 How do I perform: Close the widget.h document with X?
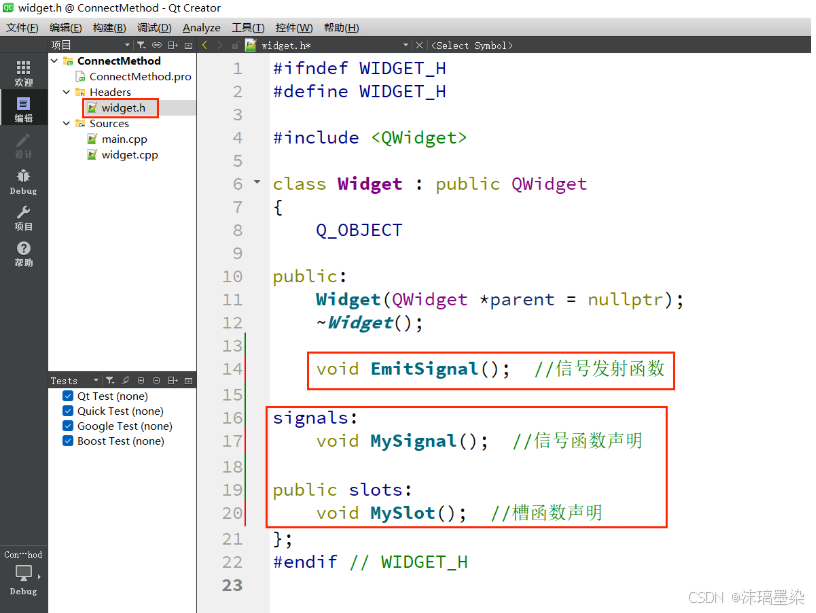[x=419, y=45]
